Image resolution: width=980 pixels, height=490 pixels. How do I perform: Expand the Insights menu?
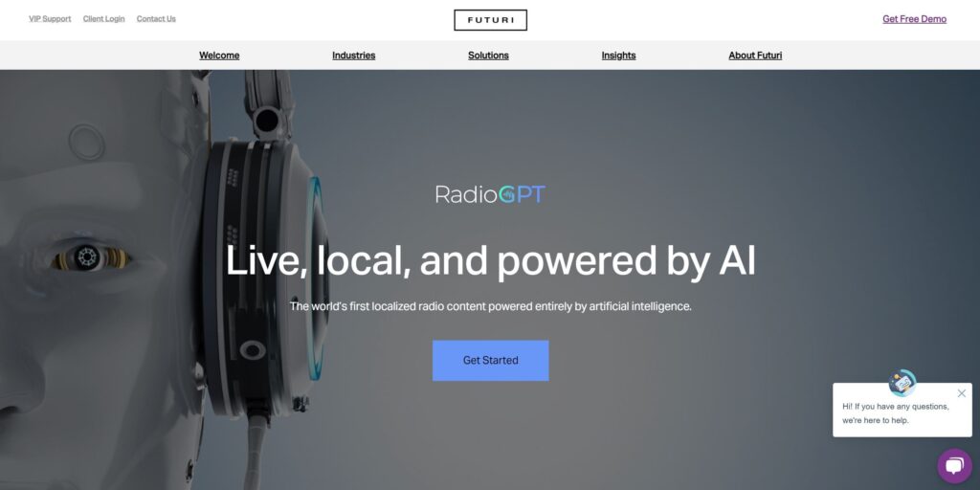tap(619, 55)
